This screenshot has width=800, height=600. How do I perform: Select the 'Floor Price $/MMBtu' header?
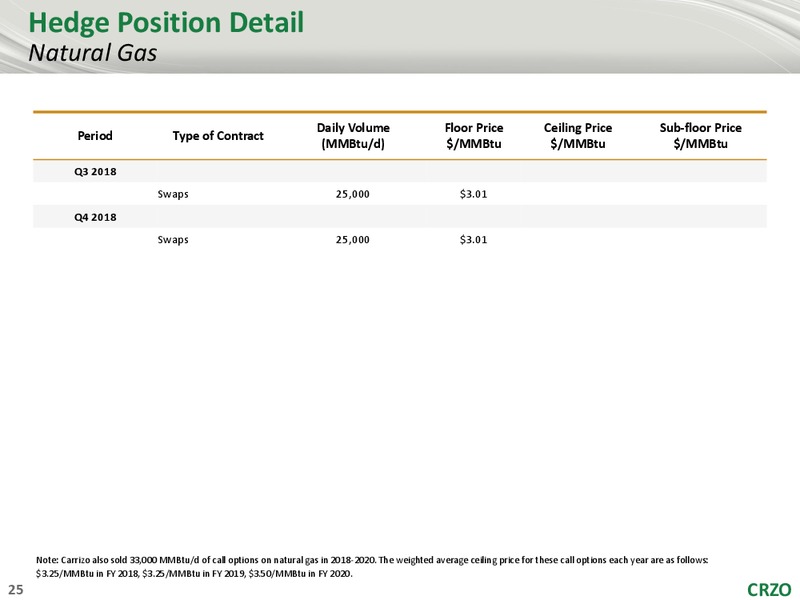tap(473, 136)
